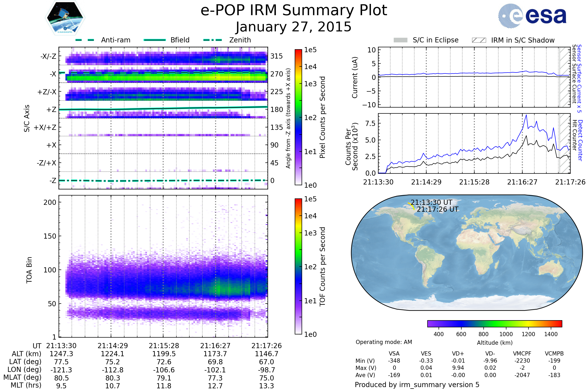Click the e-POP IRM Summary Plot title

(x=294, y=11)
